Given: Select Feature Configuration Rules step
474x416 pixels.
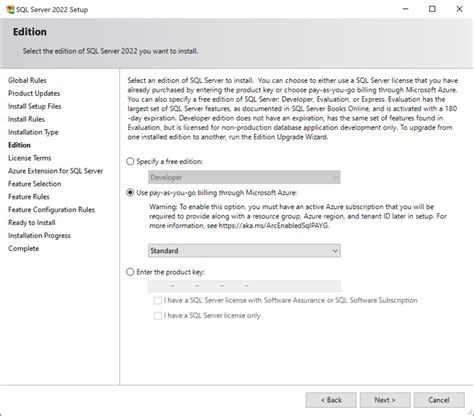Looking at the screenshot, I should click(x=51, y=210).
